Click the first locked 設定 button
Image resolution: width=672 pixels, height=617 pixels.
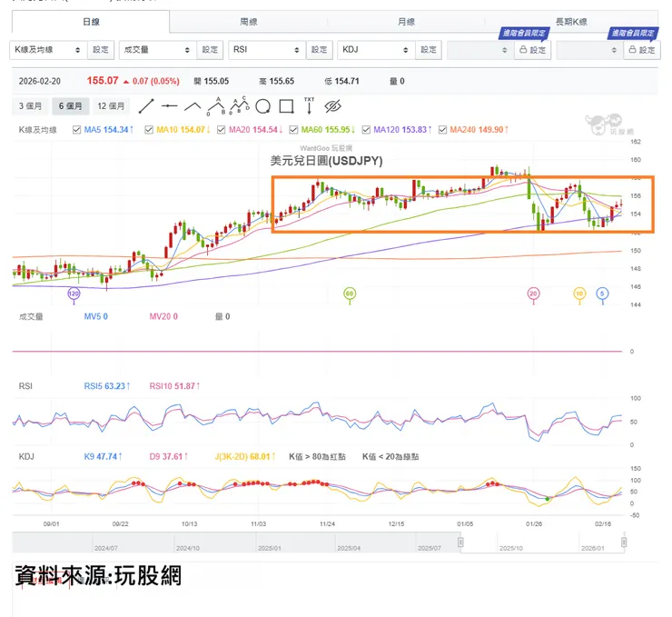click(x=533, y=50)
